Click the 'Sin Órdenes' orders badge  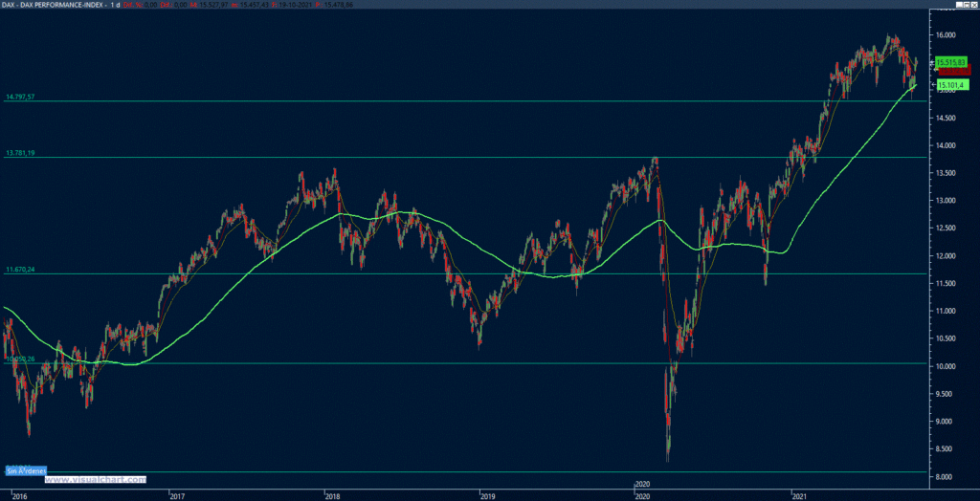[x=26, y=470]
